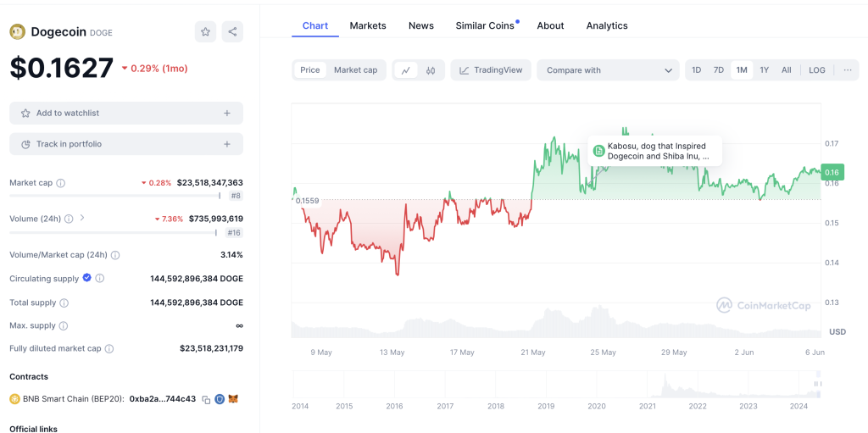
Task: Click the 0.1559 baseline price label
Action: 307,201
